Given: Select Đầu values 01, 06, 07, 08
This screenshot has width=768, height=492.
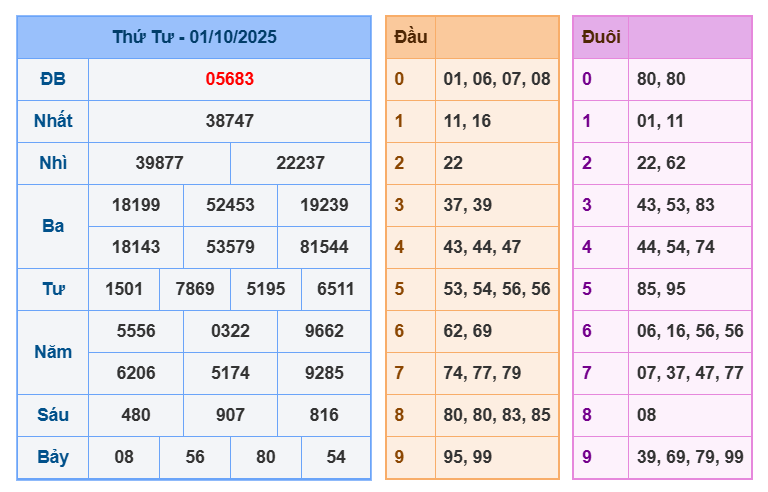Looking at the screenshot, I should point(496,79).
